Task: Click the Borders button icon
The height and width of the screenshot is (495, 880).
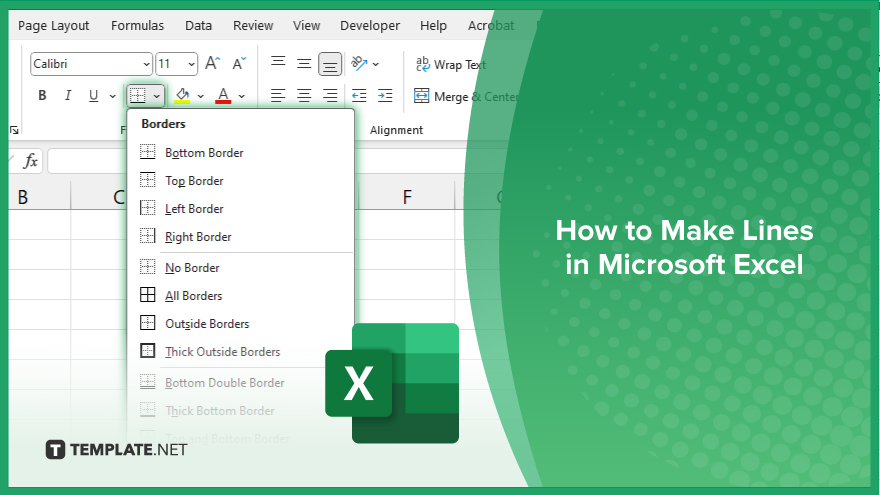Action: (x=138, y=95)
